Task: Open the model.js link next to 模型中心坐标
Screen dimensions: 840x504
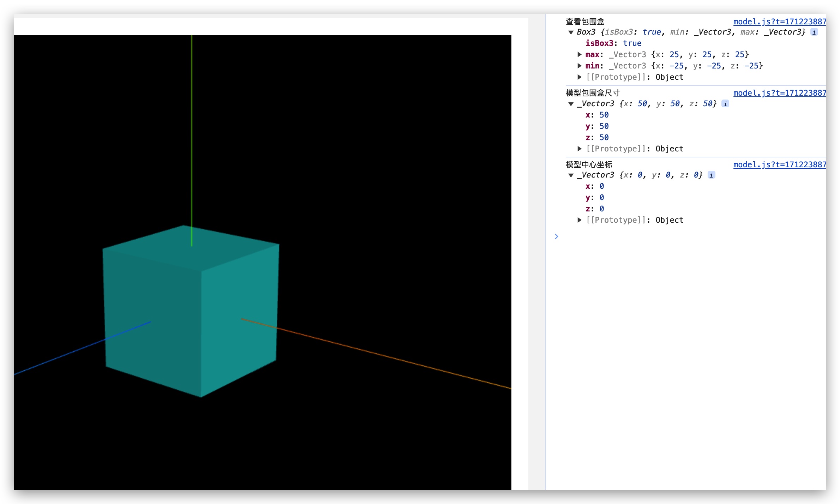Action: coord(779,164)
